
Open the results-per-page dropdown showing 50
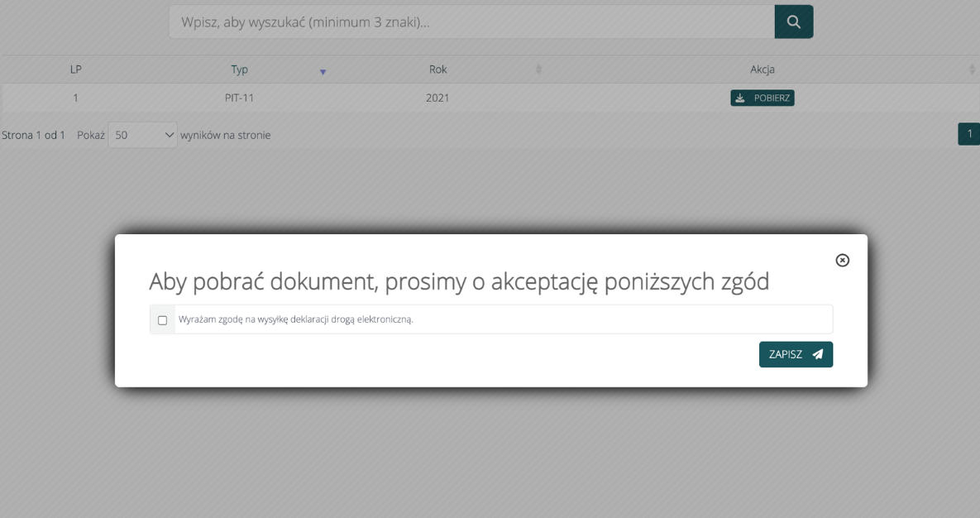point(142,135)
